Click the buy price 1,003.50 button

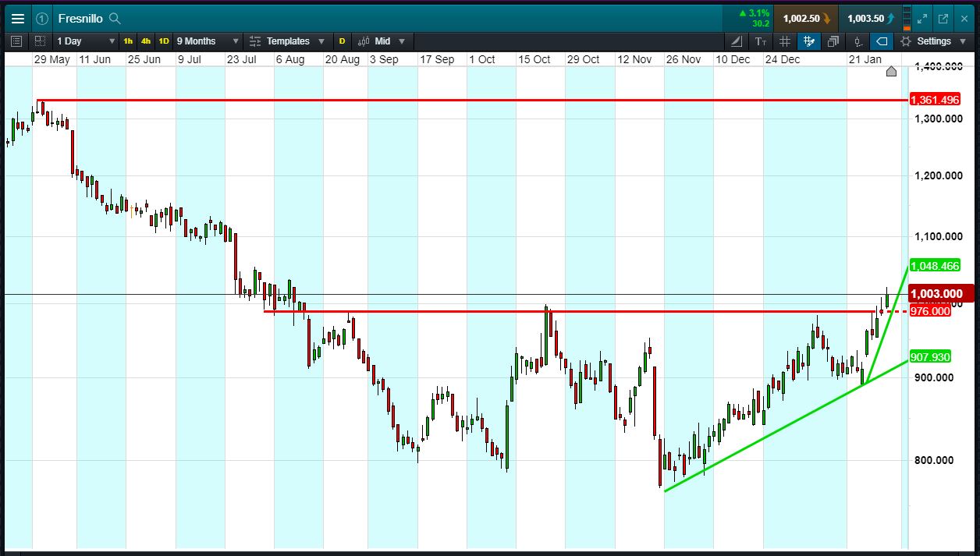(871, 18)
